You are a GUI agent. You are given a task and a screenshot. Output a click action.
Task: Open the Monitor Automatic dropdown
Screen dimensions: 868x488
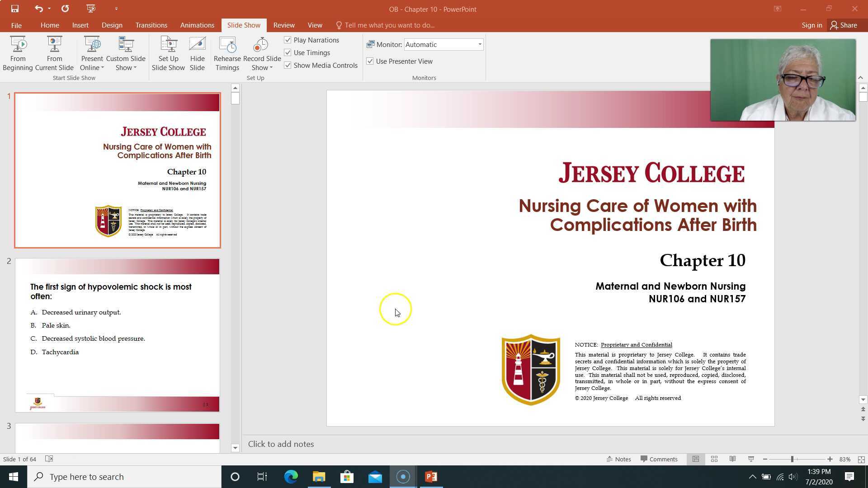tap(480, 44)
